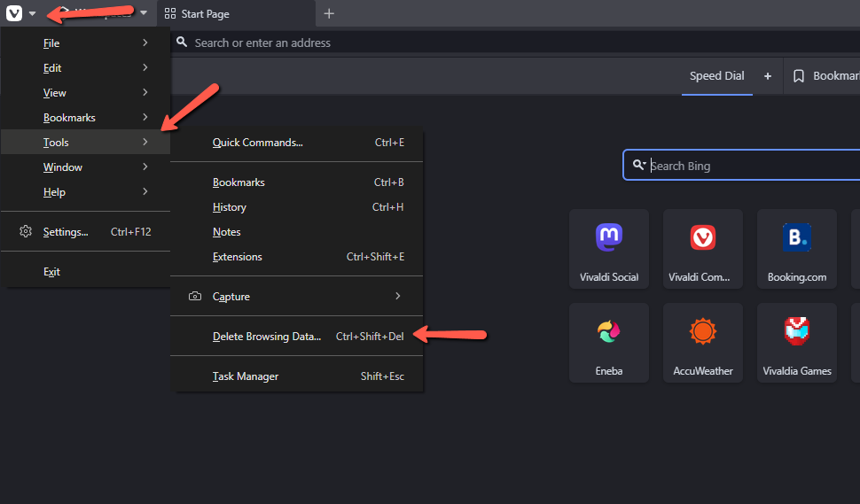
Task: Click the Search Bing input field
Action: 741,165
